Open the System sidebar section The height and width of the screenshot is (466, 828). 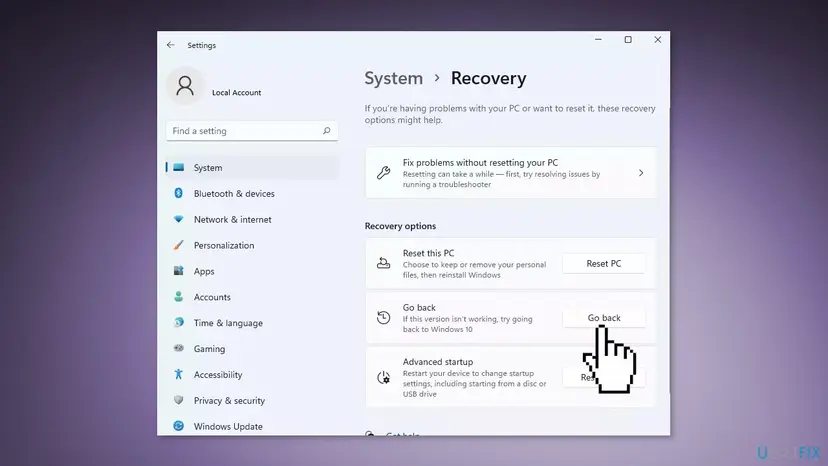[251, 167]
